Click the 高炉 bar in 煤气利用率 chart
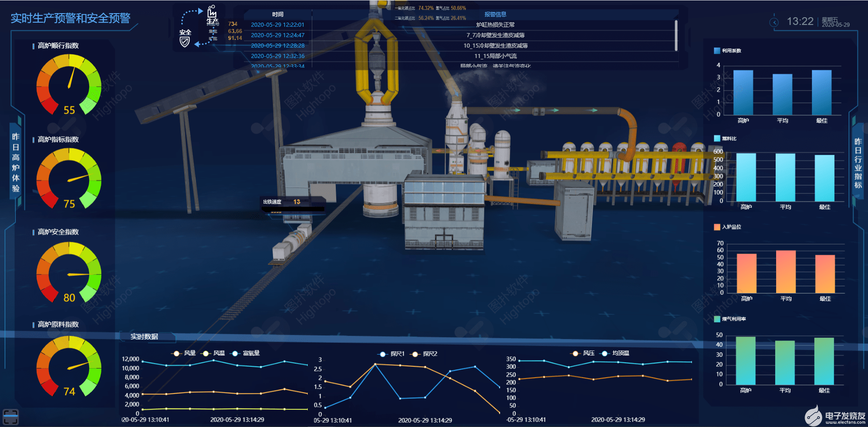This screenshot has width=868, height=427. pos(746,360)
